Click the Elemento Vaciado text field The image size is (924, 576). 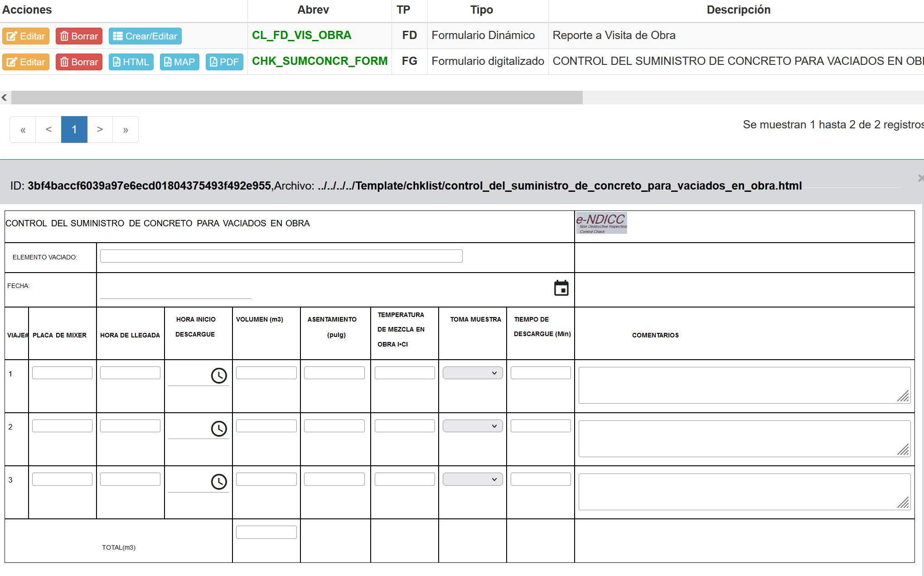(x=281, y=256)
